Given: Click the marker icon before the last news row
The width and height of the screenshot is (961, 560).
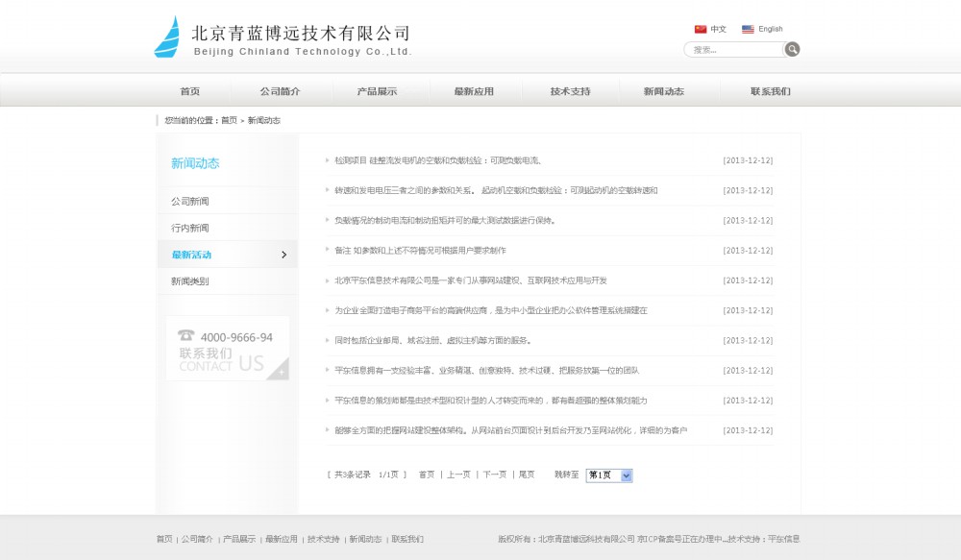Looking at the screenshot, I should pos(324,430).
